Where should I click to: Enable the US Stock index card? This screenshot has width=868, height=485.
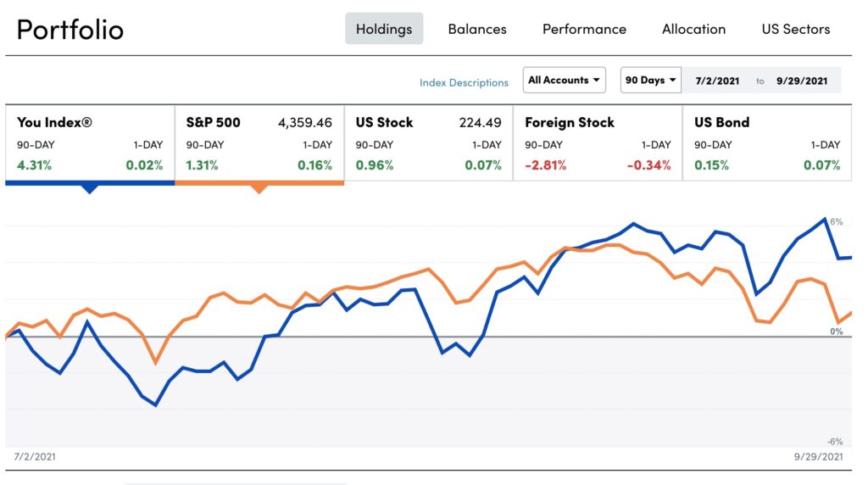tap(428, 142)
